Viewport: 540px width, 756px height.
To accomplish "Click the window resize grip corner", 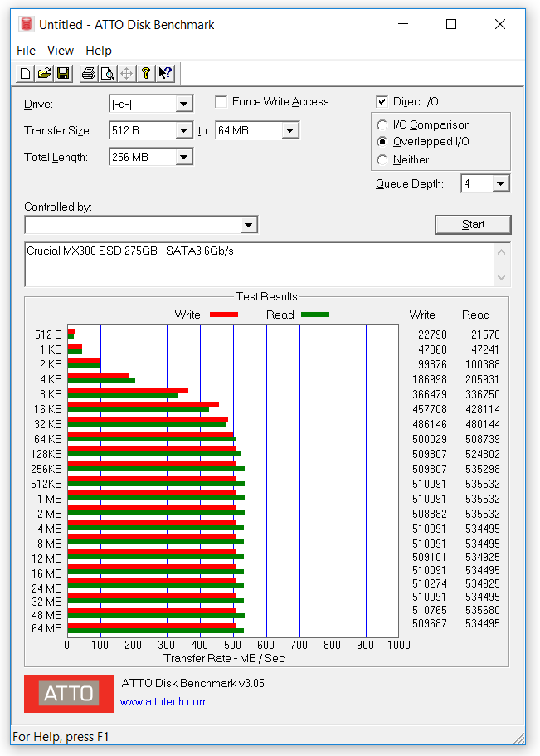I will coord(519,739).
